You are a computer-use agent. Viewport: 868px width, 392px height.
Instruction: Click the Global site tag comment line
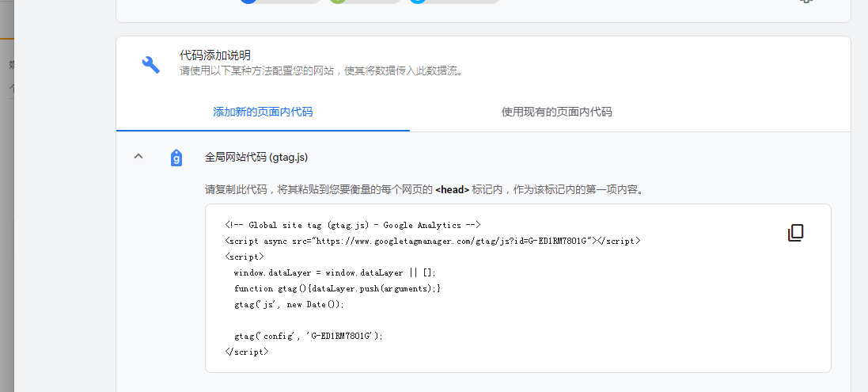coord(353,225)
